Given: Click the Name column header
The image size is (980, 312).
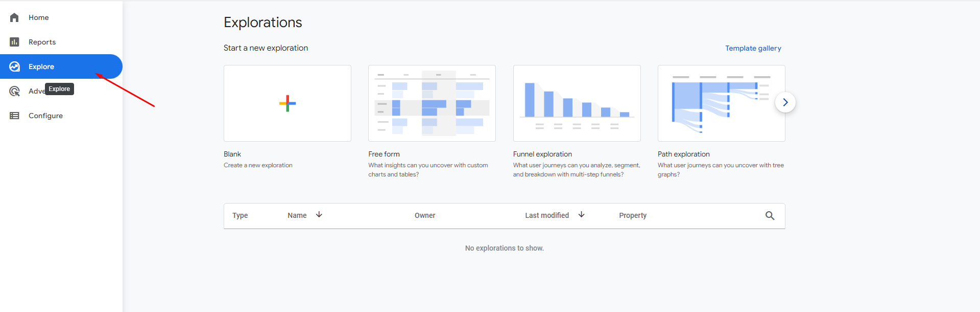Looking at the screenshot, I should tap(297, 215).
